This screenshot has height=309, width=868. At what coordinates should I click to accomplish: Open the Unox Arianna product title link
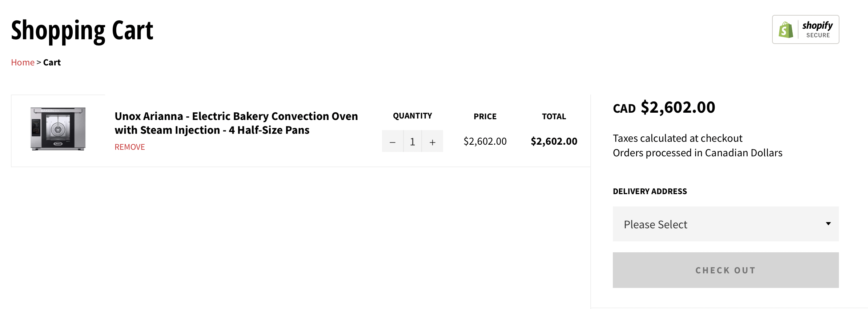[236, 123]
